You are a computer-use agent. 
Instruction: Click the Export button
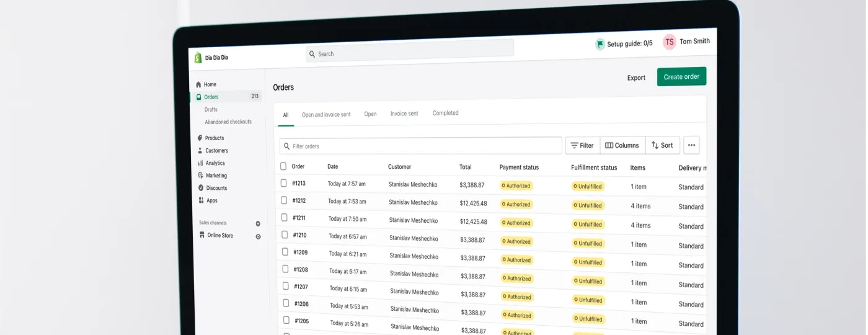coord(636,78)
